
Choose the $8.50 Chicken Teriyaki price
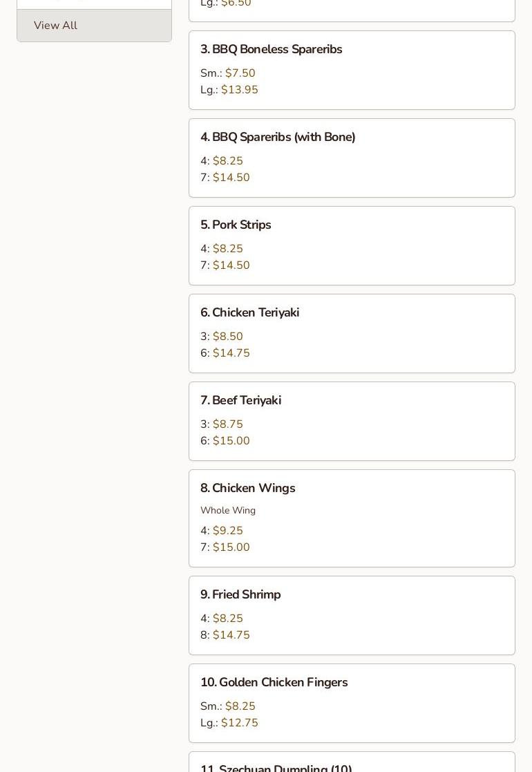[227, 337]
